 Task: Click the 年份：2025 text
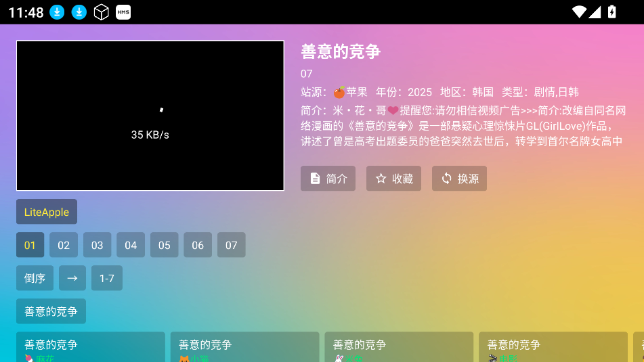pos(404,92)
